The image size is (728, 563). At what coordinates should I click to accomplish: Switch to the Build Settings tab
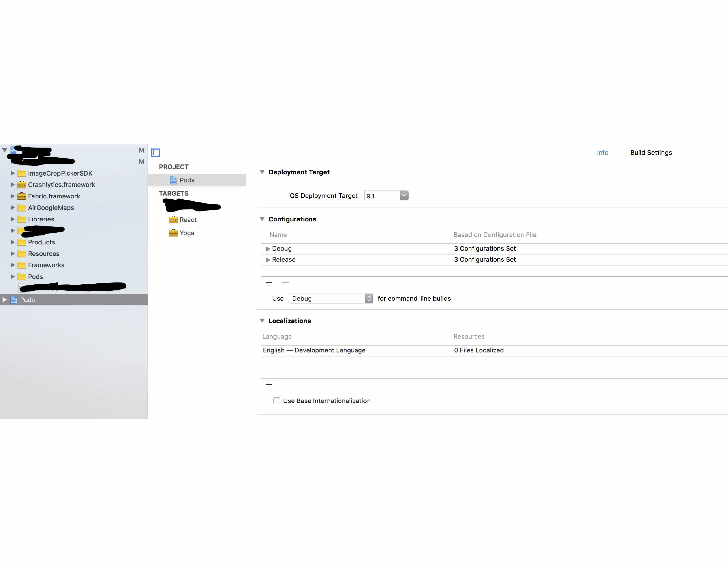point(651,152)
